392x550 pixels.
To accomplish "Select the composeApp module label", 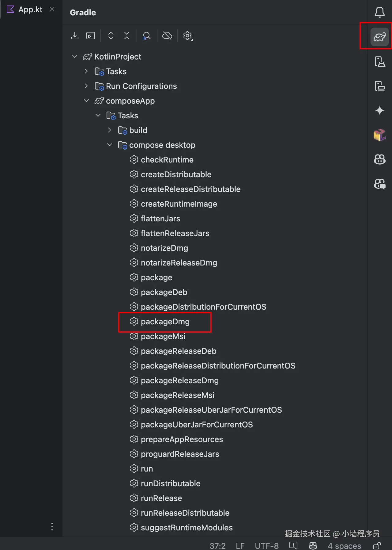I will pos(130,101).
